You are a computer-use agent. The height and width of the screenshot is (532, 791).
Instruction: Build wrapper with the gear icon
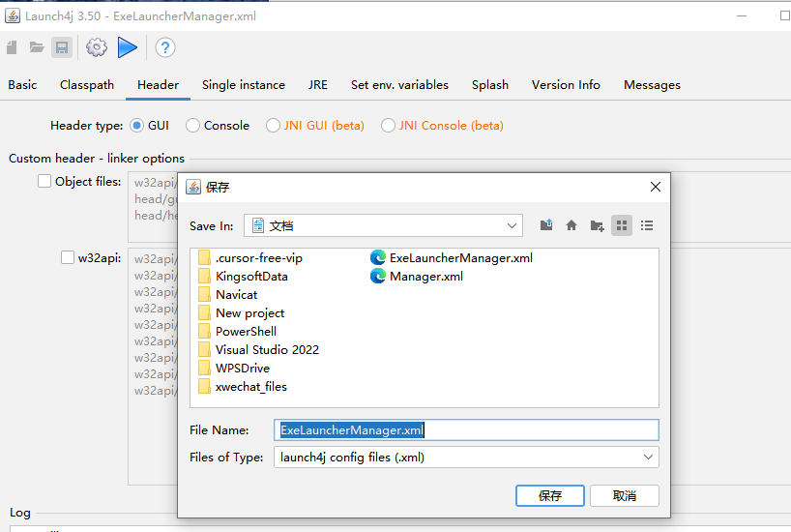pyautogui.click(x=97, y=47)
